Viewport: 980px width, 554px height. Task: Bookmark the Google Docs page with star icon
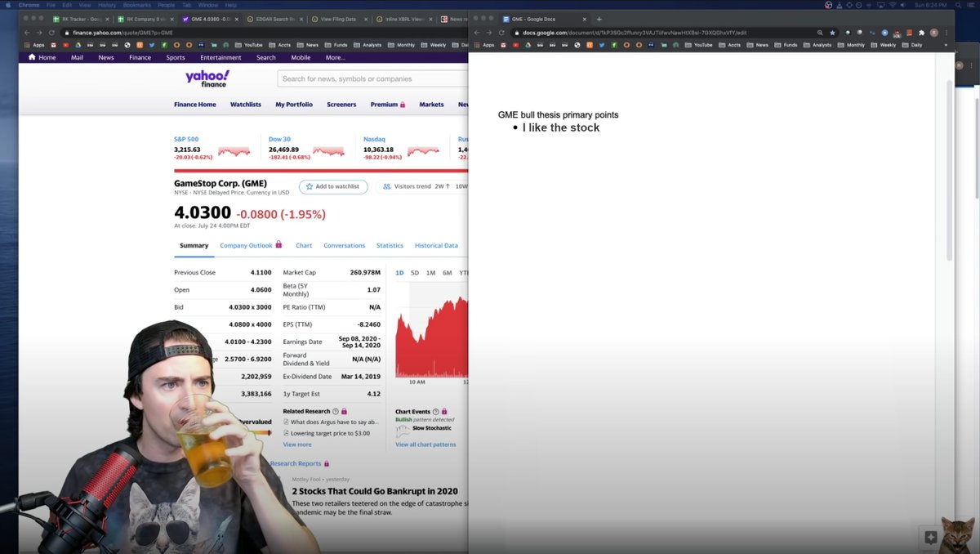point(832,33)
